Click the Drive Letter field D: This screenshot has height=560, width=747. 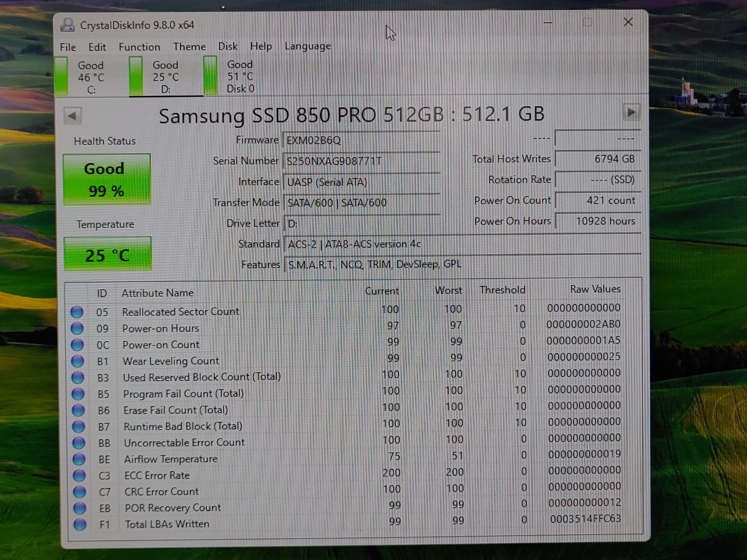tap(362, 223)
